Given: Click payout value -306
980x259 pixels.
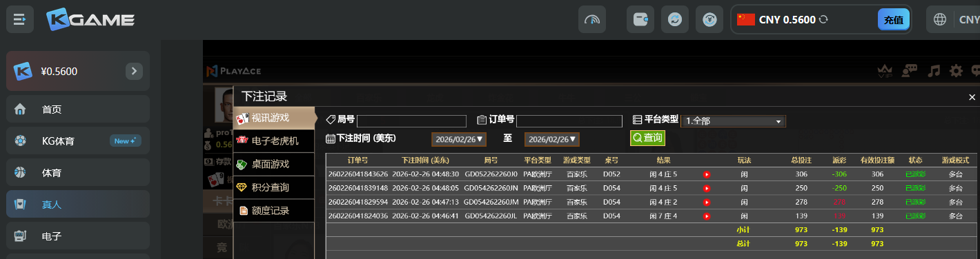Looking at the screenshot, I should click(839, 174).
